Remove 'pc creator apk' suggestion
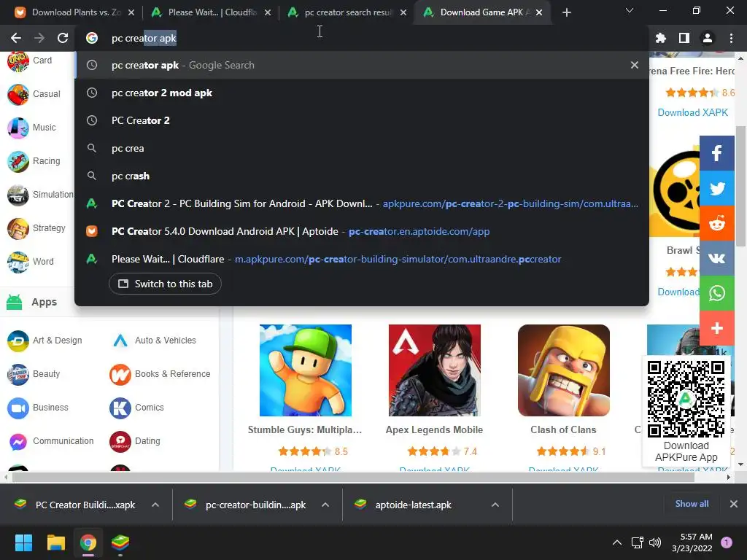Screen dimensions: 747x560 pos(634,65)
